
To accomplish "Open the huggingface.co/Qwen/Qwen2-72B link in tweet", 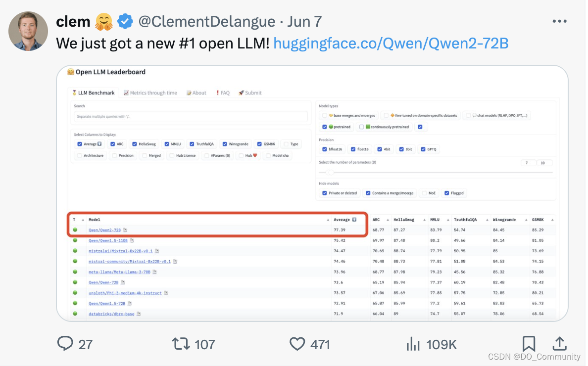I will [x=391, y=44].
